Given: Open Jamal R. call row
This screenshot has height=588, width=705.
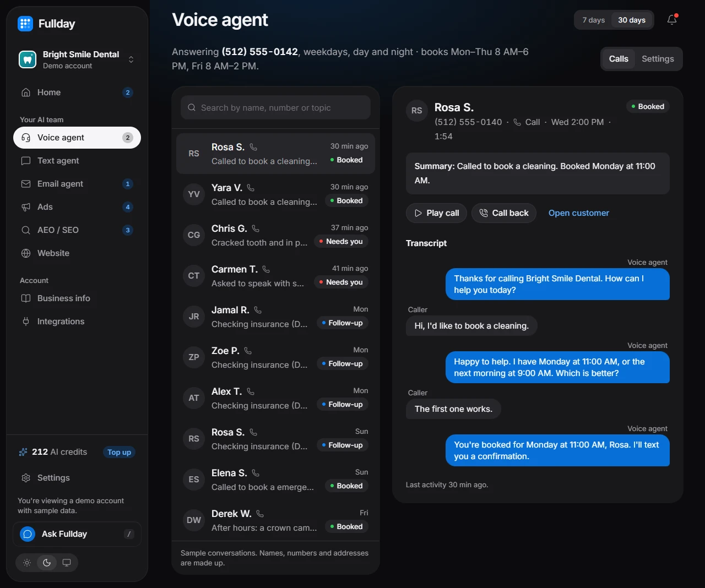Looking at the screenshot, I should coord(275,317).
